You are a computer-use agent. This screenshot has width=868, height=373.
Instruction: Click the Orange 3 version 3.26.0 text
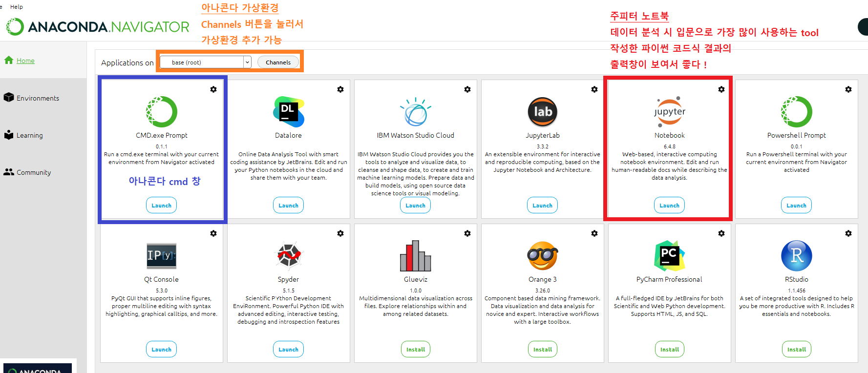click(543, 290)
